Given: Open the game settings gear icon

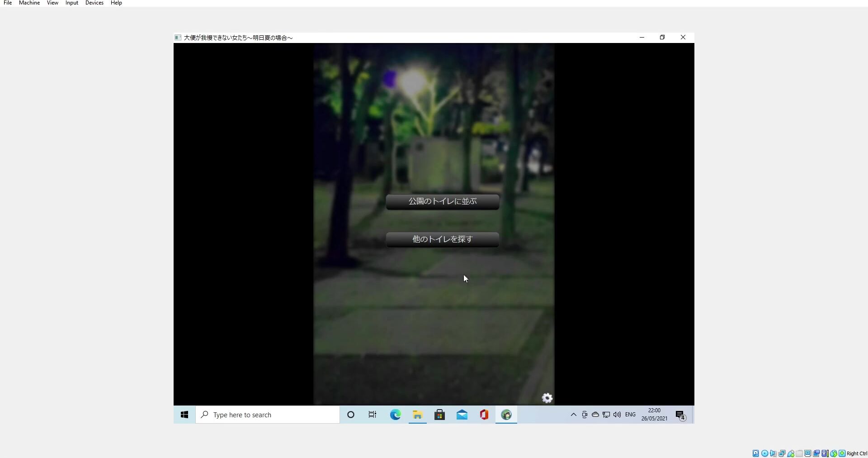Looking at the screenshot, I should pos(547,398).
